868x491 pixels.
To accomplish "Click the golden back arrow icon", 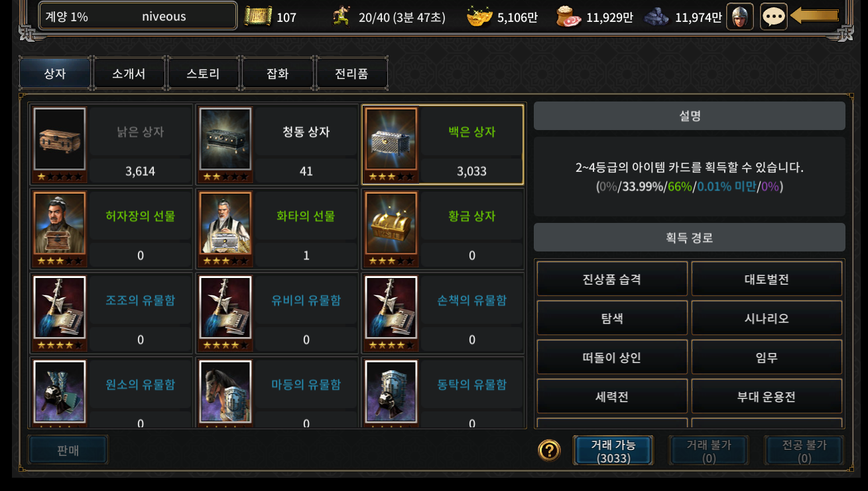I will (815, 16).
